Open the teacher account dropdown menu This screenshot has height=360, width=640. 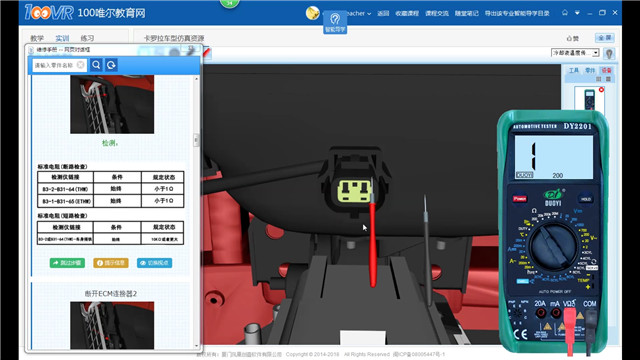tap(359, 13)
